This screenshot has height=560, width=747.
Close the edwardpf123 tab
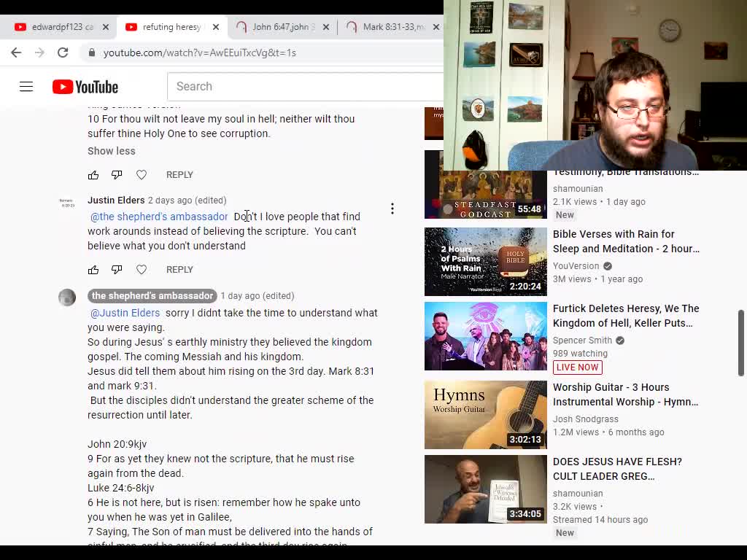(106, 27)
